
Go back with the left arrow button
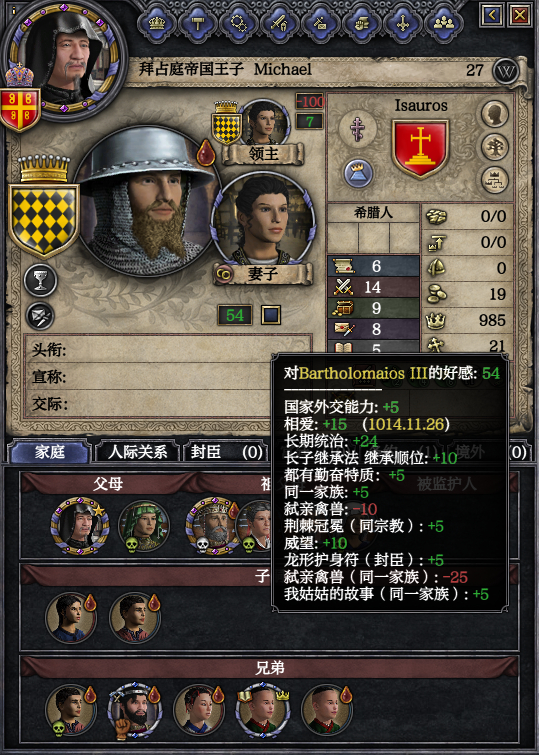coord(492,16)
